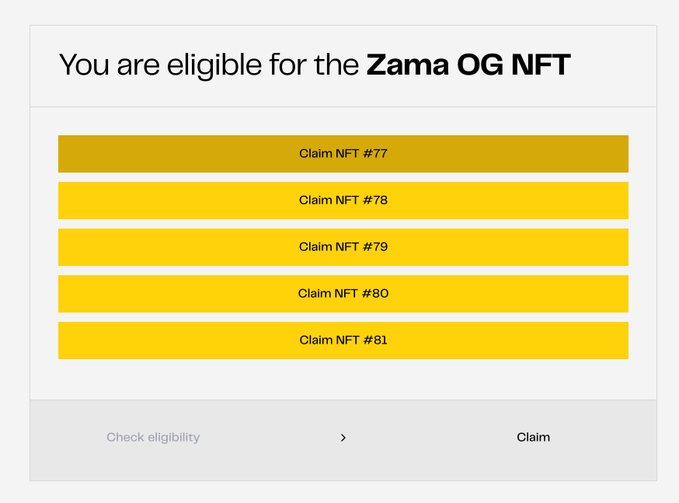Viewport: 679px width, 503px height.
Task: Go back to the Check eligibility step
Action: tap(153, 437)
